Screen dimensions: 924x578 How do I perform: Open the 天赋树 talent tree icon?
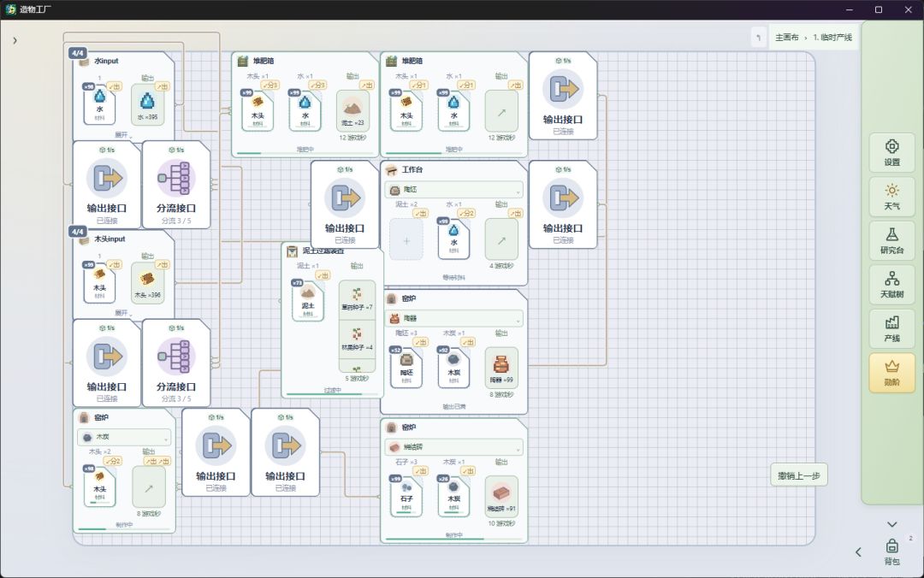click(x=891, y=285)
